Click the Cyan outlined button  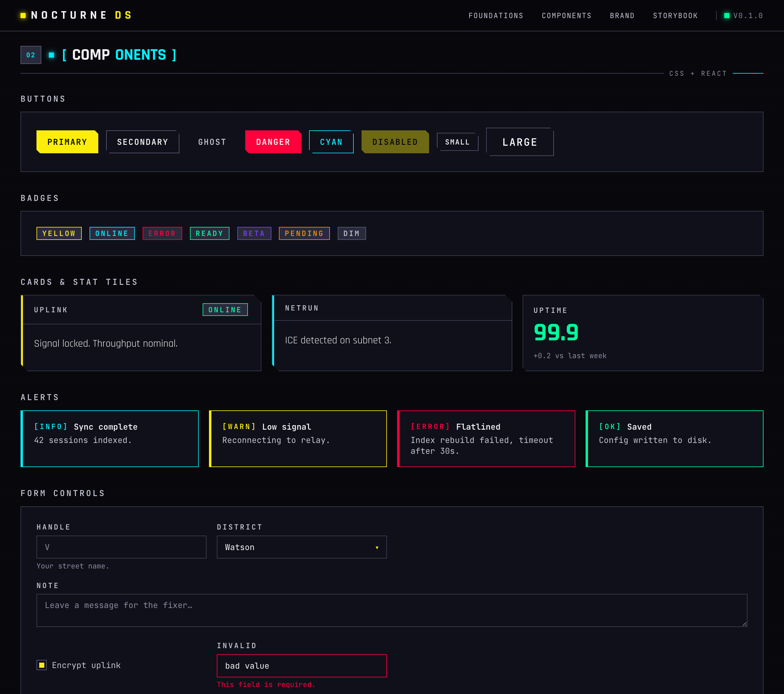[x=331, y=142]
